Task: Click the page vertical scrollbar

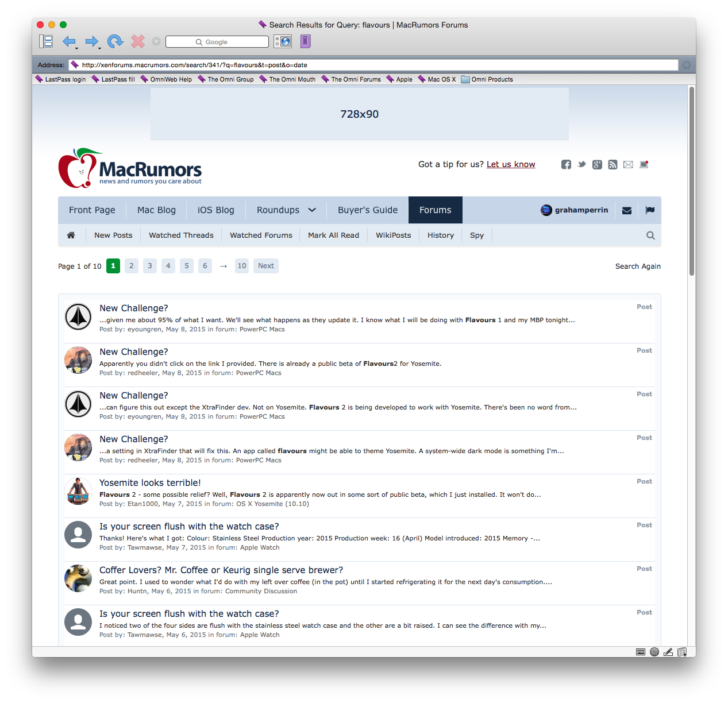Action: tap(692, 181)
